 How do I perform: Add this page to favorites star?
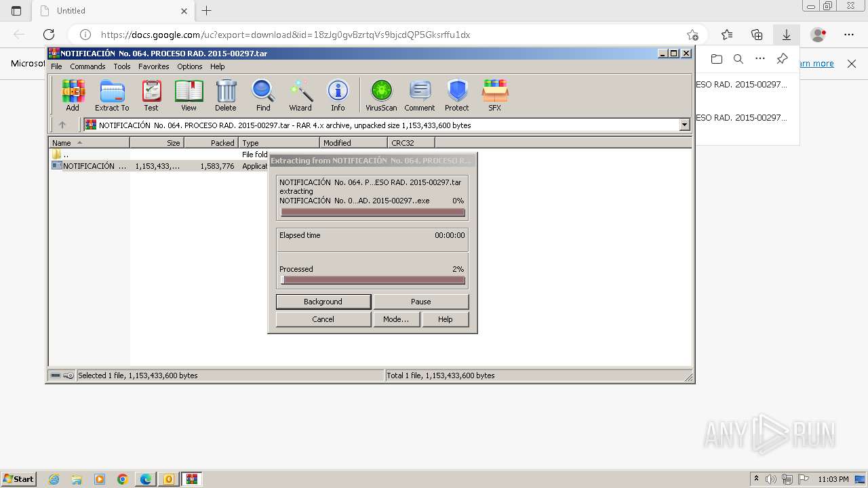click(x=692, y=35)
